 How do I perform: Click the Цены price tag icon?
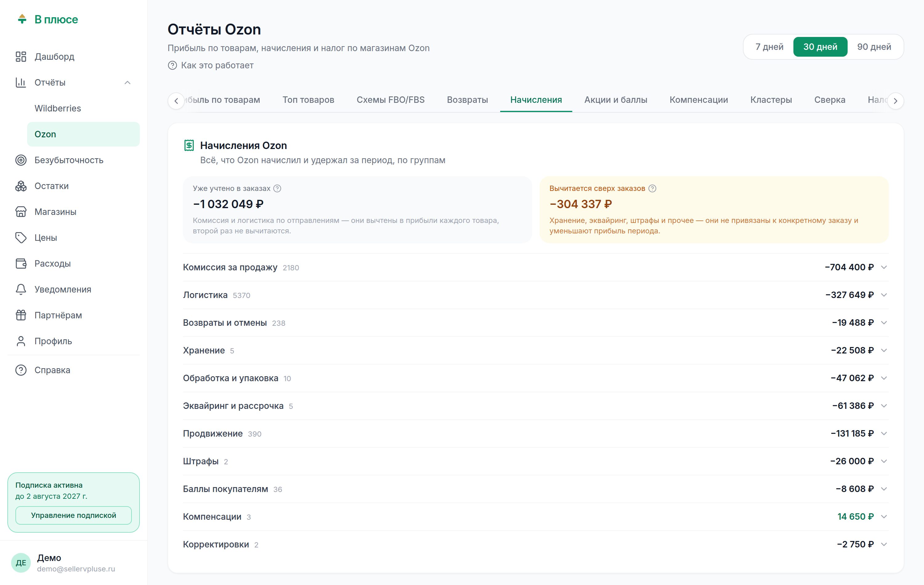coord(21,238)
